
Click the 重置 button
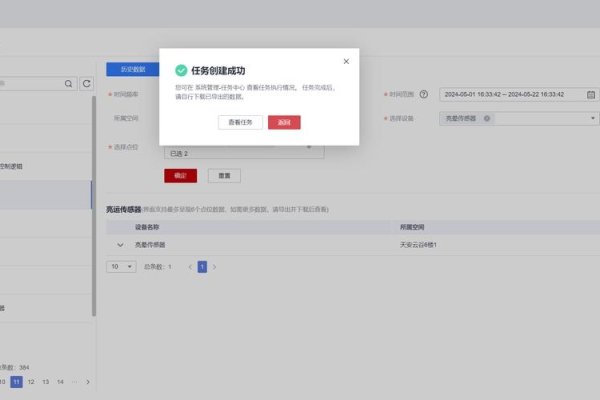tap(224, 176)
